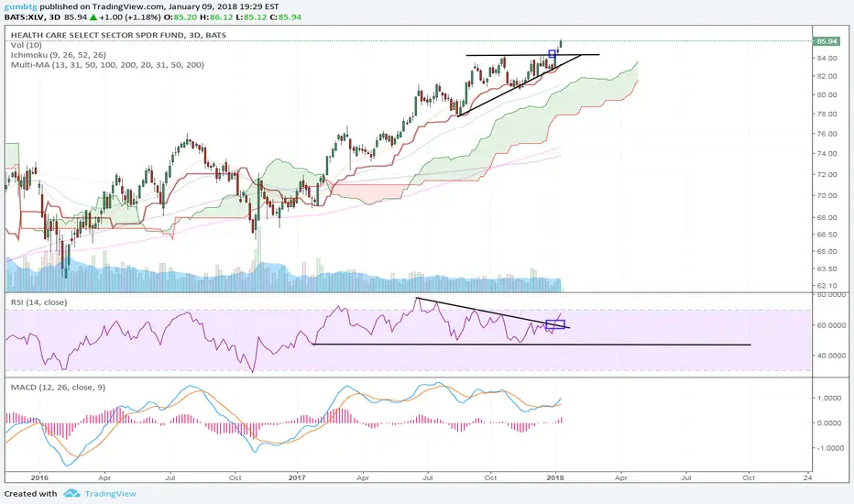This screenshot has width=854, height=504.
Task: Click the Multi-MA indicator label
Action: pyautogui.click(x=107, y=65)
